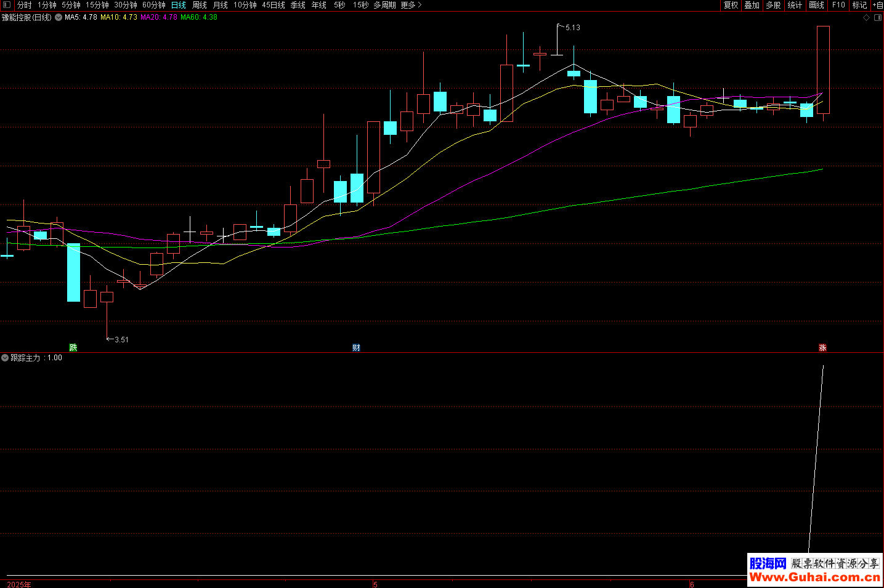884x588 pixels.
Task: Select the 15秒 period tab
Action: coord(361,5)
